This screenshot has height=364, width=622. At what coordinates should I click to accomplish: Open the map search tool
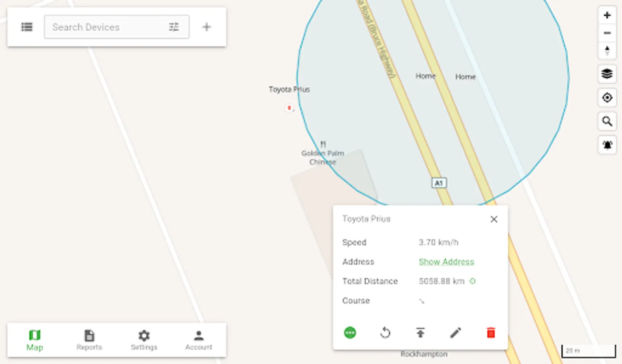point(607,121)
